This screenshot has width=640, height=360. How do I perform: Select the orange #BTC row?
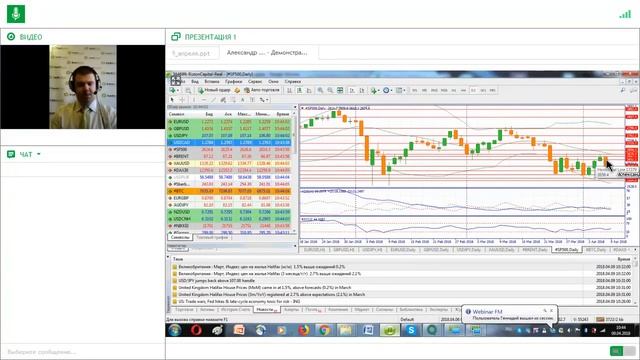(230, 191)
